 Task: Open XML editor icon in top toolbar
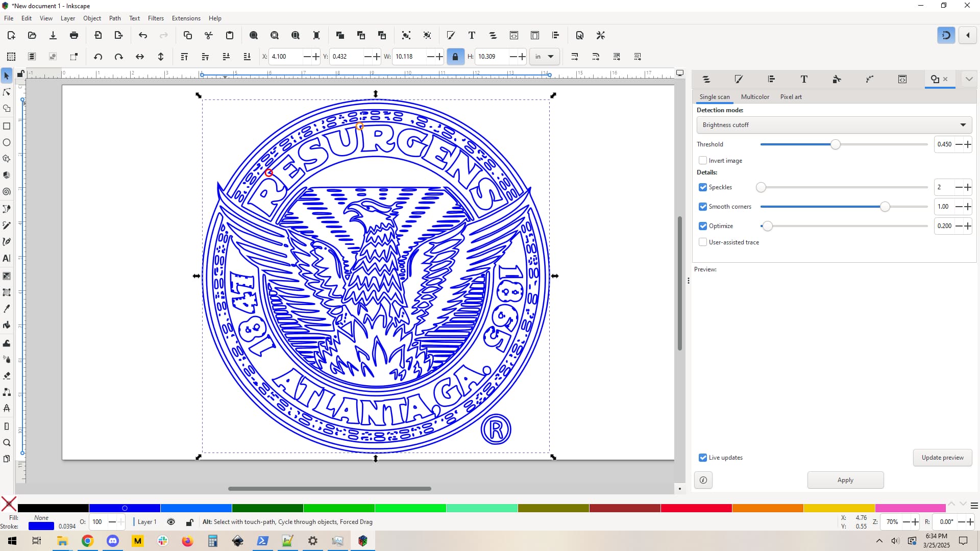pos(514,35)
